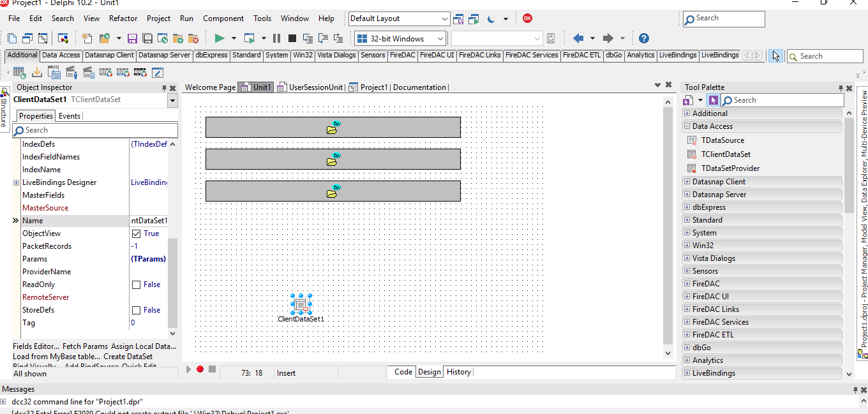Switch to the Code view tab
Viewport: 868px width, 414px height.
point(403,372)
